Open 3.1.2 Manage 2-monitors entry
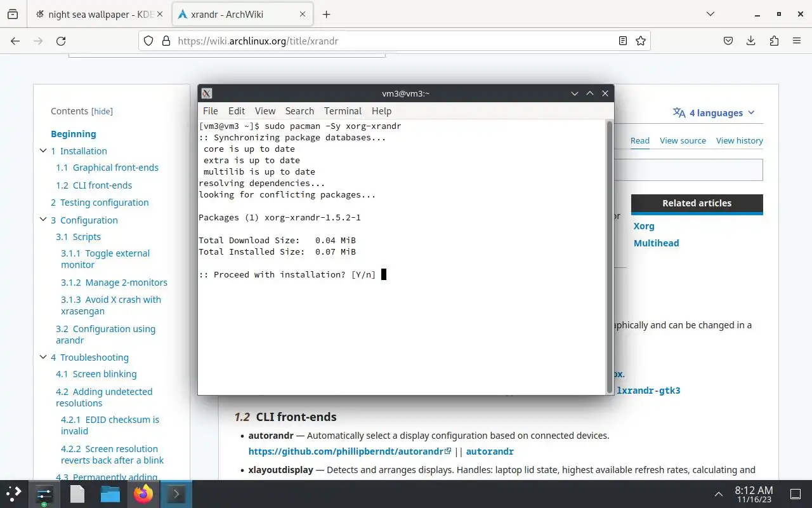Screen dimensions: 812x508 pyautogui.click(x=114, y=283)
